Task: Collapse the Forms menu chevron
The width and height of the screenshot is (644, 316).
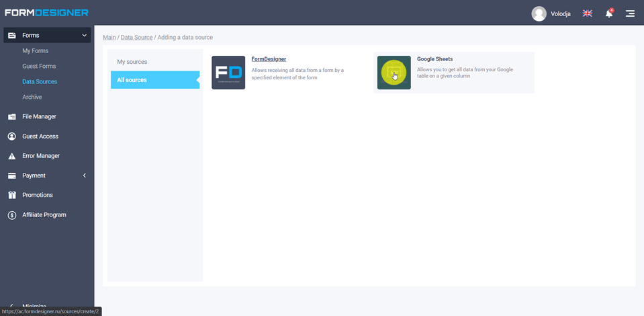Action: [84, 36]
